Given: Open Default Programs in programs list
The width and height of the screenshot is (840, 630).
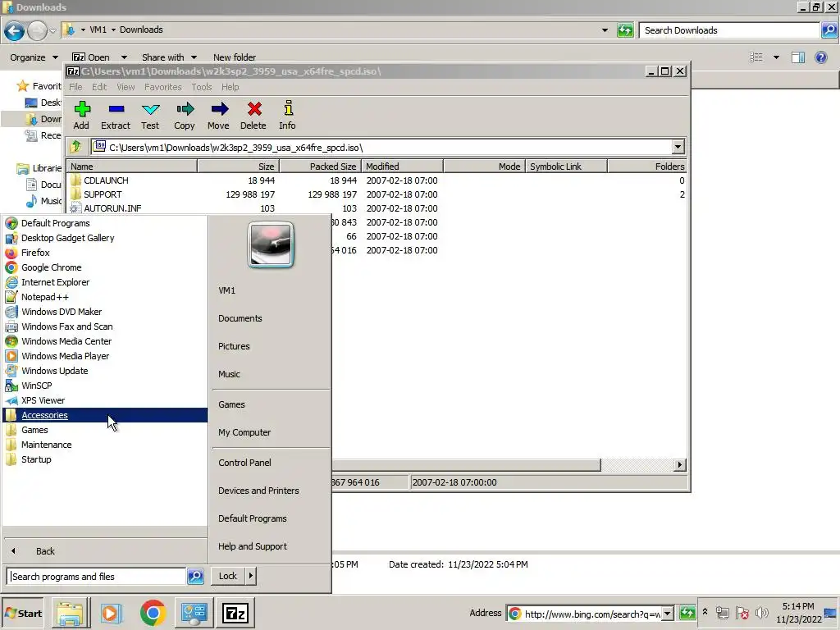Looking at the screenshot, I should click(55, 223).
